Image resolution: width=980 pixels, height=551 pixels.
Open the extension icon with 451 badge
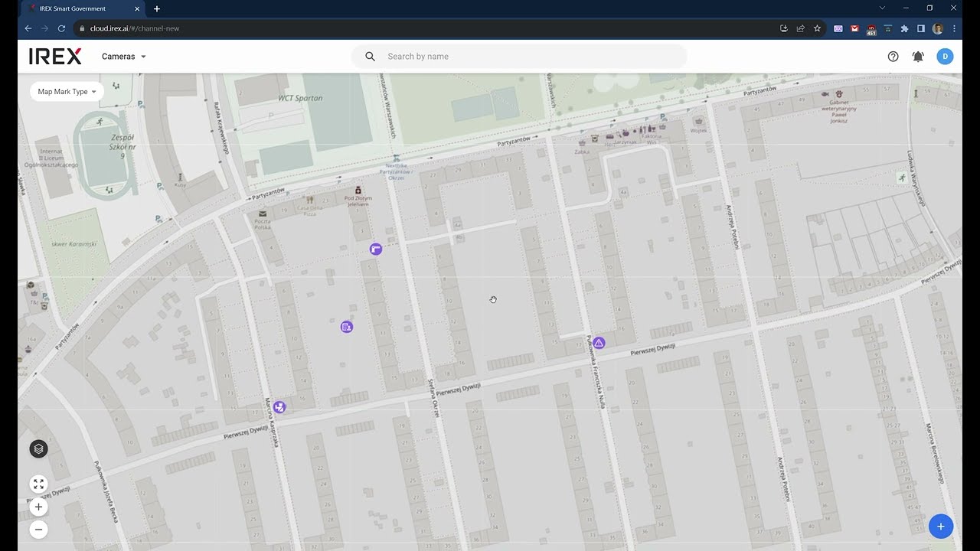pyautogui.click(x=871, y=29)
